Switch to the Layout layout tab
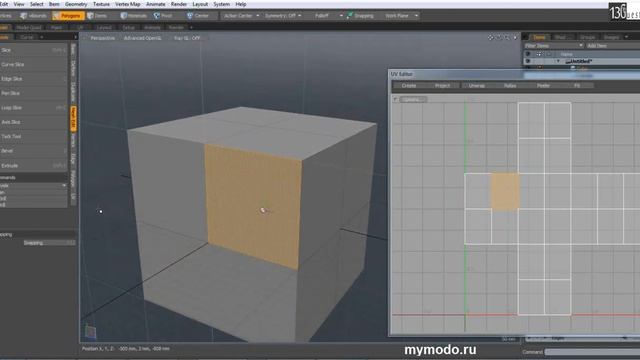The height and width of the screenshot is (360, 640). click(x=104, y=27)
